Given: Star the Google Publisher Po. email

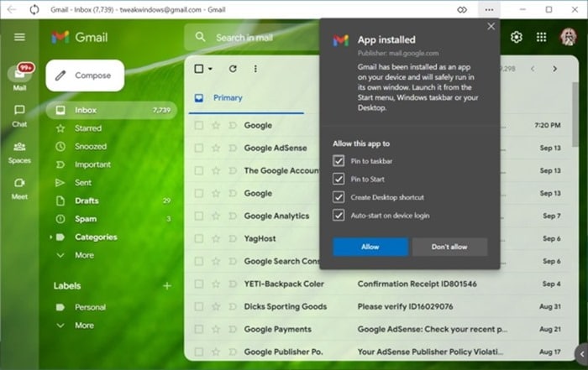Looking at the screenshot, I should 216,352.
